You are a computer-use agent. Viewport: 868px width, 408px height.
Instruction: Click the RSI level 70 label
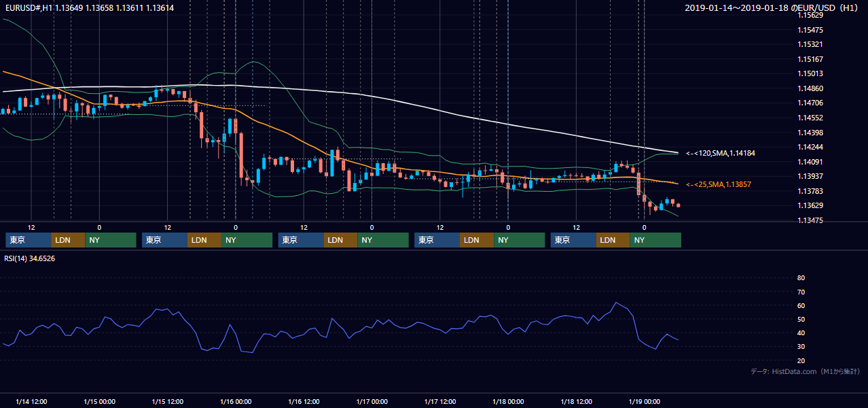tap(801, 292)
